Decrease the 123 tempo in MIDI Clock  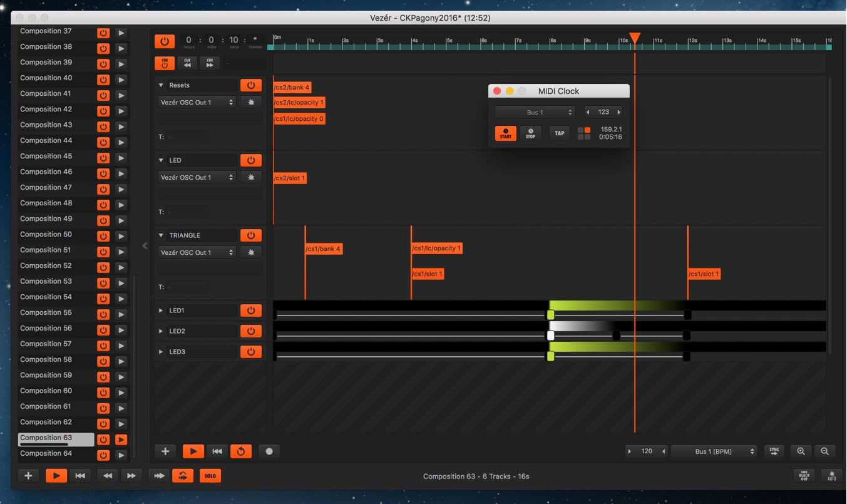click(x=588, y=112)
